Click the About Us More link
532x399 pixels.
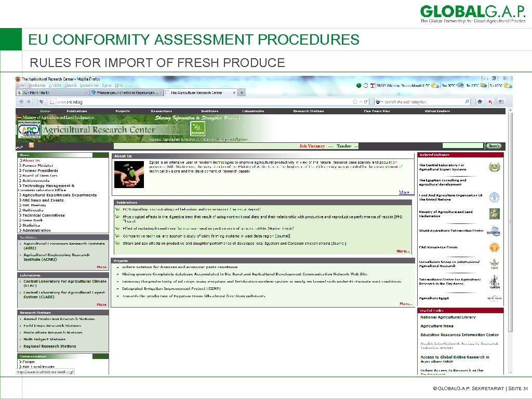pyautogui.click(x=404, y=192)
